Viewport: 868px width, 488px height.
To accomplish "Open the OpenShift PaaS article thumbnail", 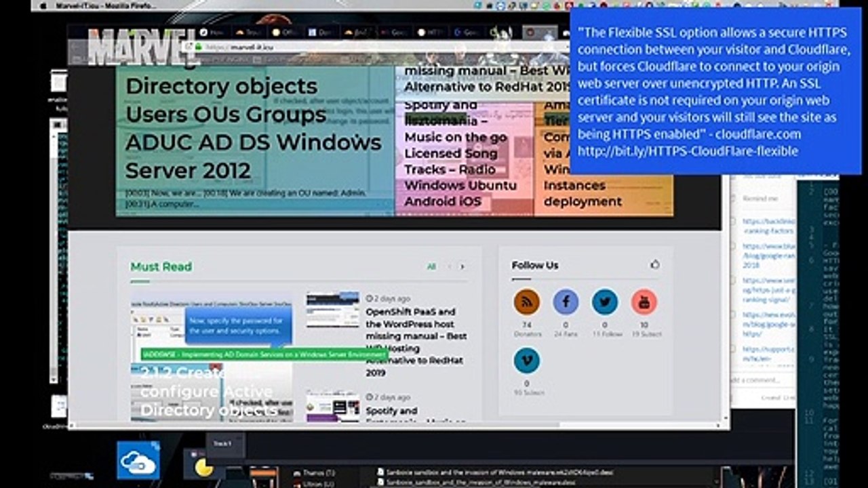I will [332, 310].
